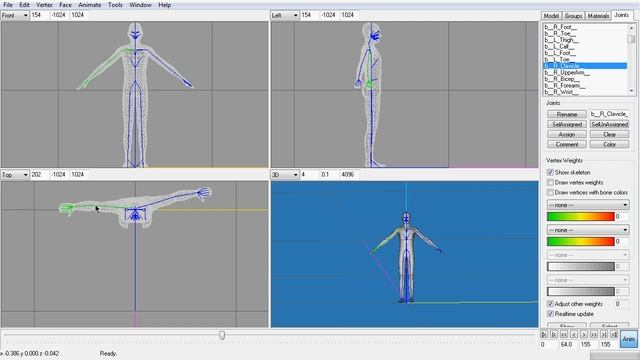Open the second vertex weight bone dropdown

click(588, 230)
